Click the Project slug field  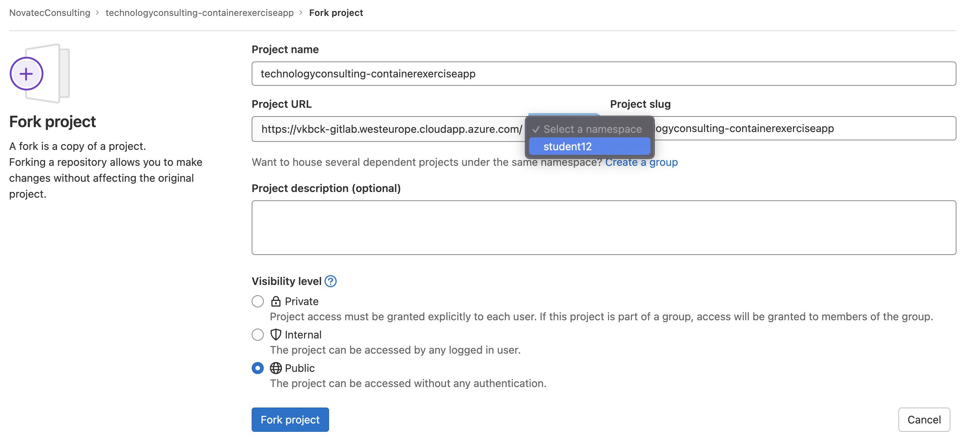[799, 128]
